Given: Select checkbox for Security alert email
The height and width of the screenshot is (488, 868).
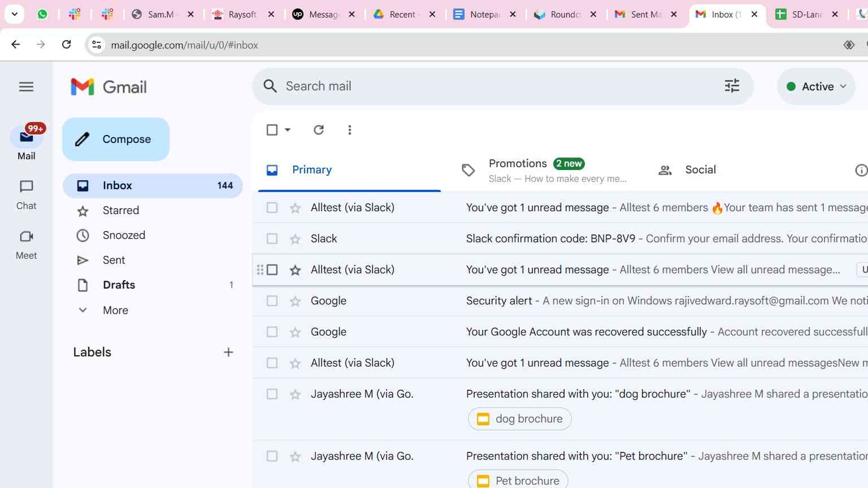Looking at the screenshot, I should (272, 301).
